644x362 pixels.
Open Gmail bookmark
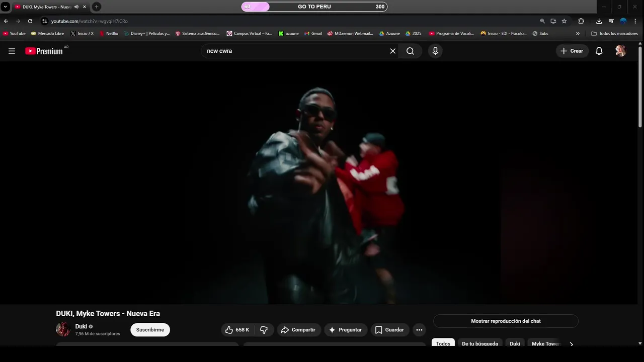coord(313,34)
